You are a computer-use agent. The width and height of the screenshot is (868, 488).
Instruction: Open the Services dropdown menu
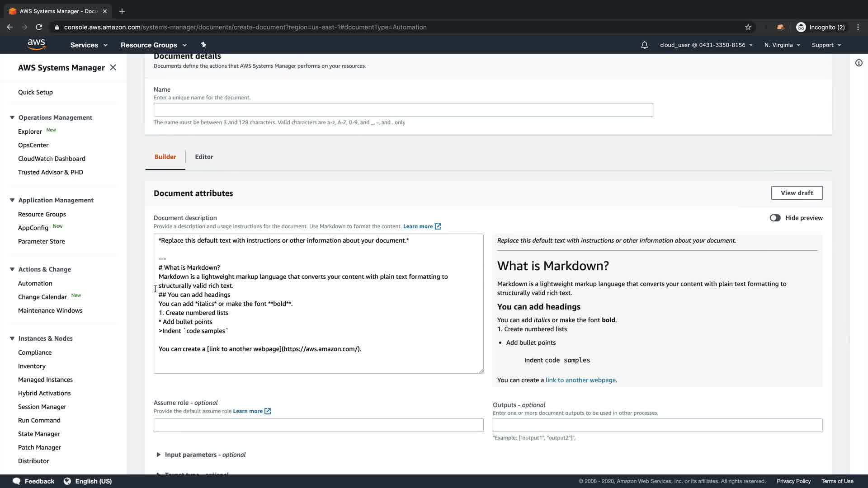pos(89,45)
